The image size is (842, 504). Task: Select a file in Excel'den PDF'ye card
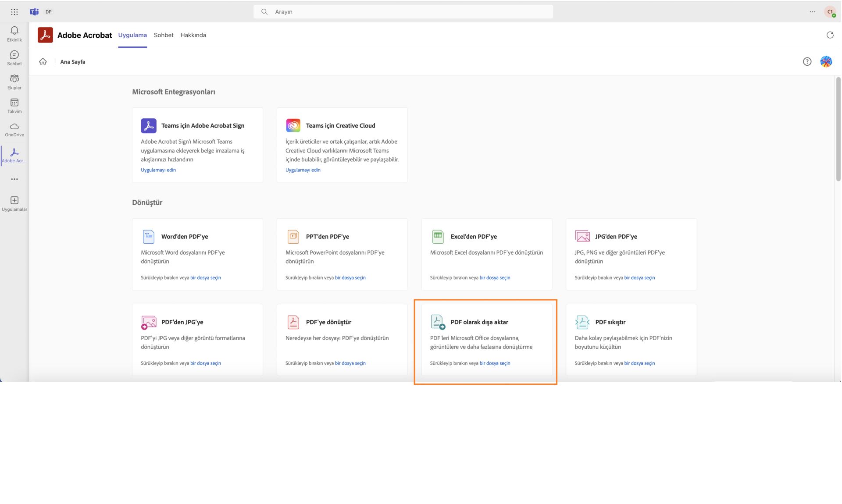pos(495,278)
